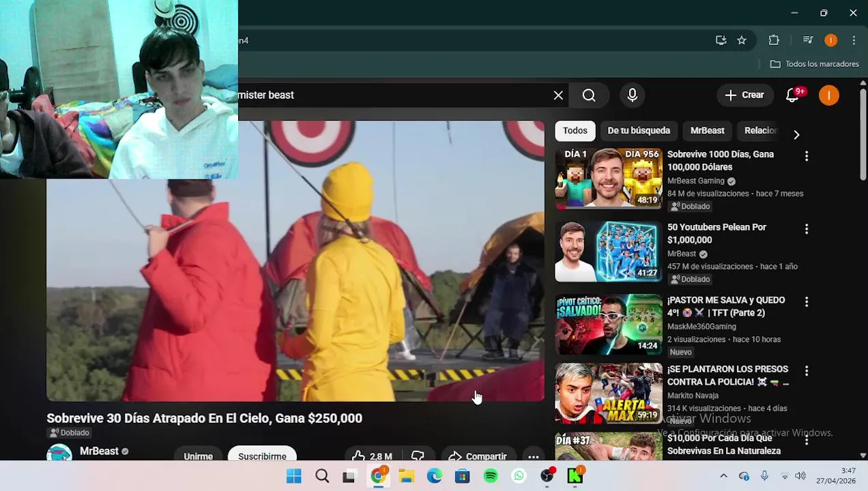Viewport: 868px width, 491px height.
Task: Open the 50 Youtubers Pelean thumbnail
Action: point(609,252)
